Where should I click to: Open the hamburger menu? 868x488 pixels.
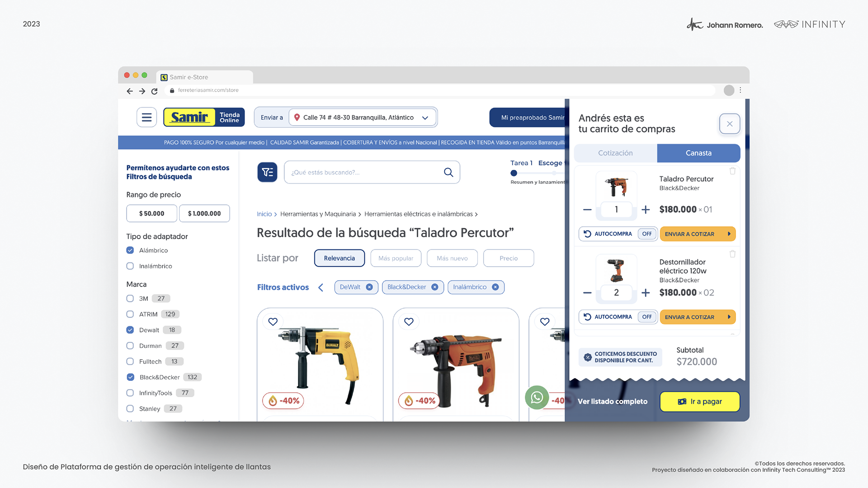coord(146,117)
